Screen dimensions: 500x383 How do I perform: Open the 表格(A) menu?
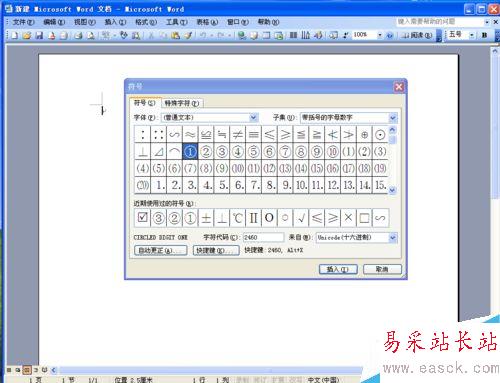tap(207, 22)
